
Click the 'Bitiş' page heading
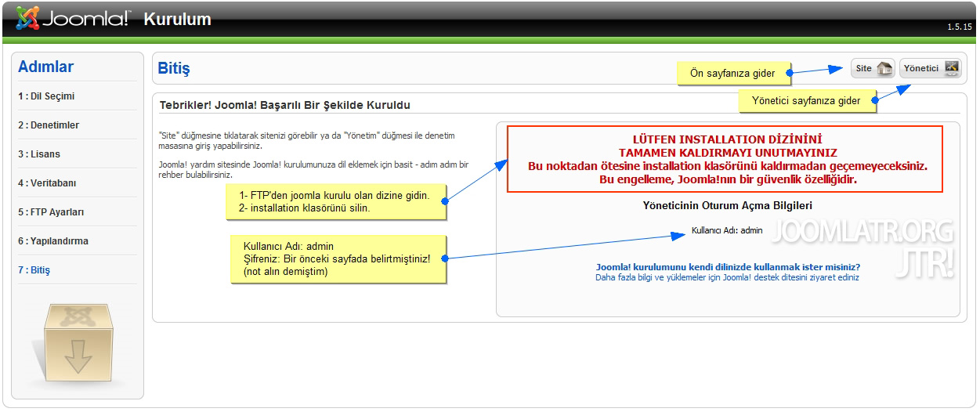coord(174,68)
